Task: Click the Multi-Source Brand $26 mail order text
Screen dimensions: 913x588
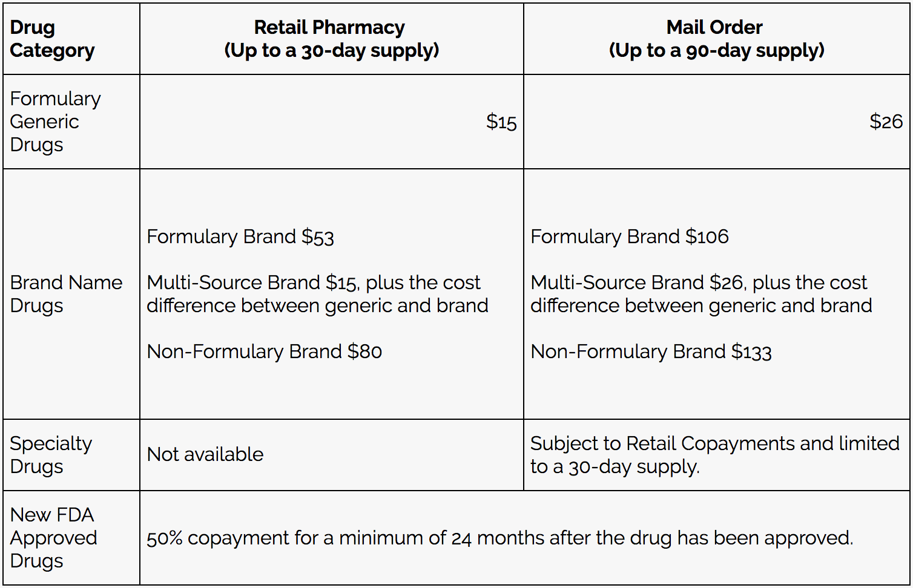Action: point(701,294)
